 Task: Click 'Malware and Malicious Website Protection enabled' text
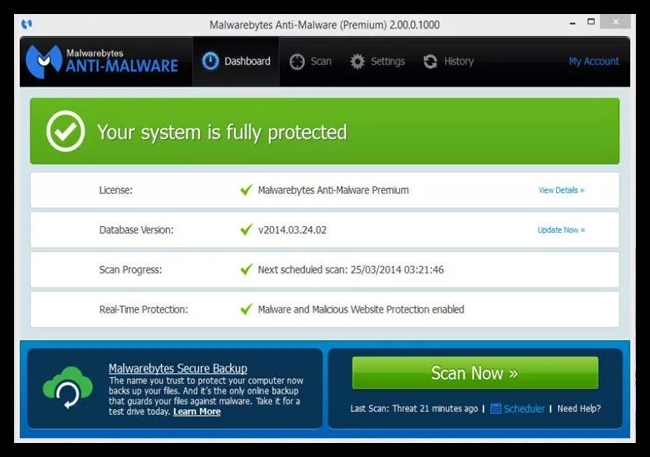pyautogui.click(x=361, y=309)
